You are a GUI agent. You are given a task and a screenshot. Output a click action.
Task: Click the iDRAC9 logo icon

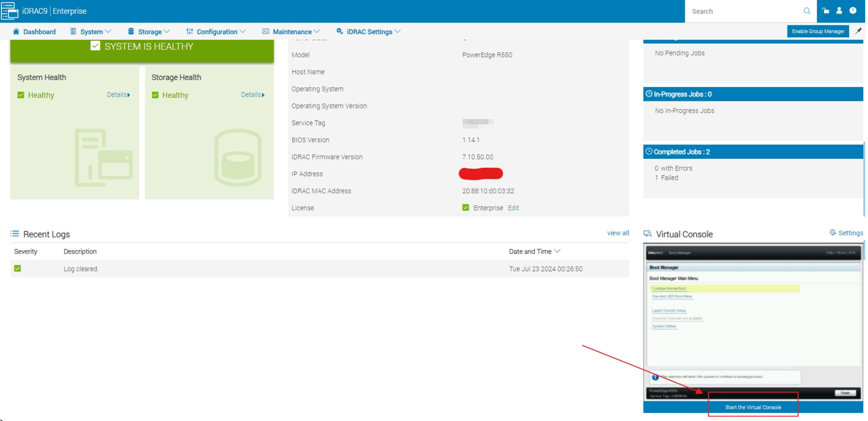[9, 11]
